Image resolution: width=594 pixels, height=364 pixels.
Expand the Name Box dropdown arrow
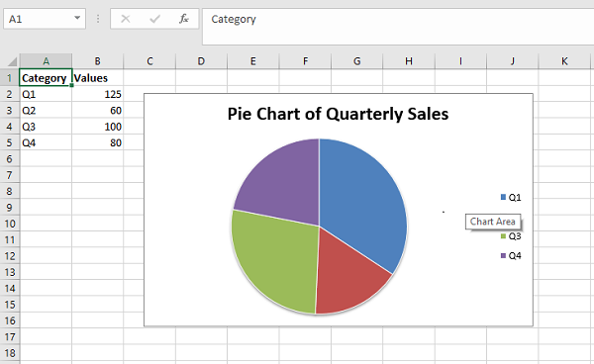(77, 18)
